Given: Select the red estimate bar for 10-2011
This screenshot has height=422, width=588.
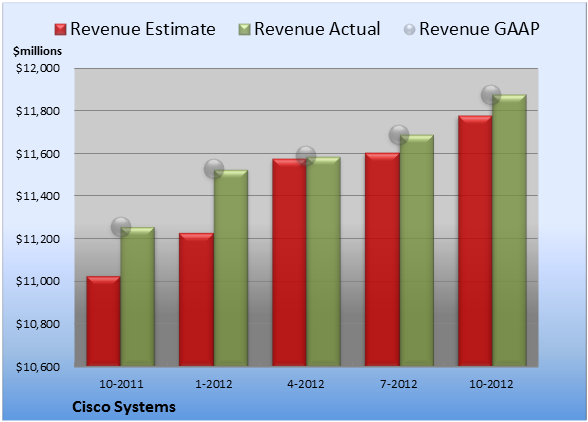Looking at the screenshot, I should coord(104,321).
